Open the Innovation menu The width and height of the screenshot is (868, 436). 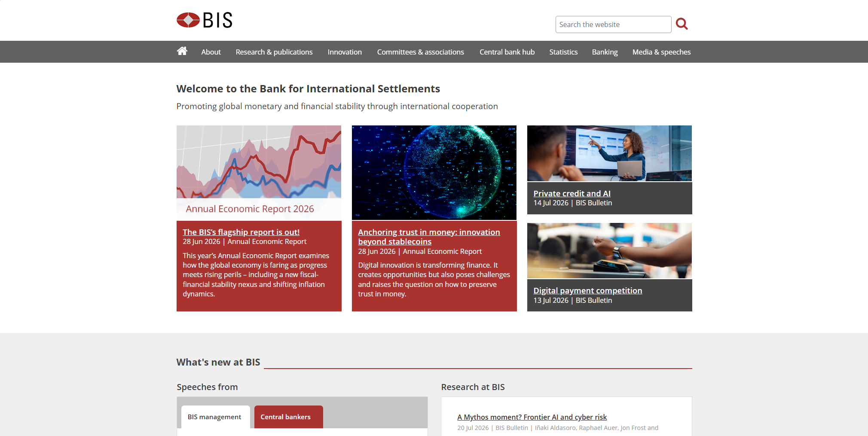click(345, 52)
